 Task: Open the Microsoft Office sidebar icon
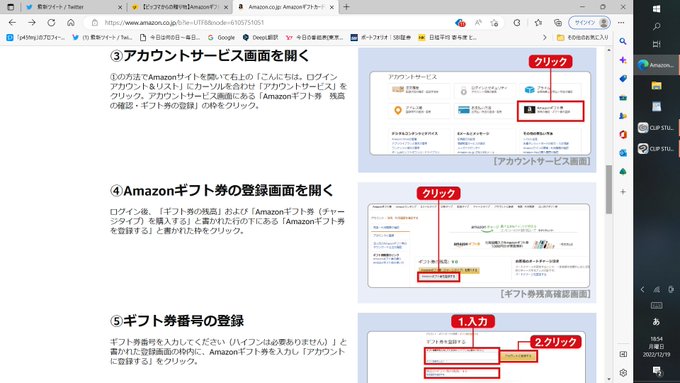[623, 134]
